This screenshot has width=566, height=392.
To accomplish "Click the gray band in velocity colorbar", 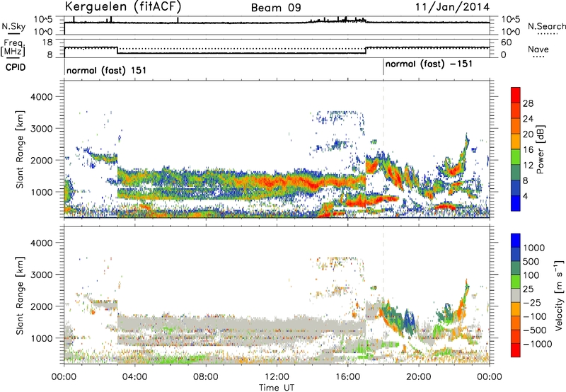I will point(516,295).
